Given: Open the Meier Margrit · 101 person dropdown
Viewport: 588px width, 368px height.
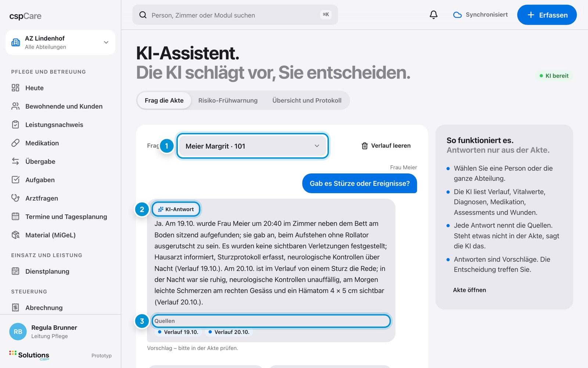Looking at the screenshot, I should 252,146.
